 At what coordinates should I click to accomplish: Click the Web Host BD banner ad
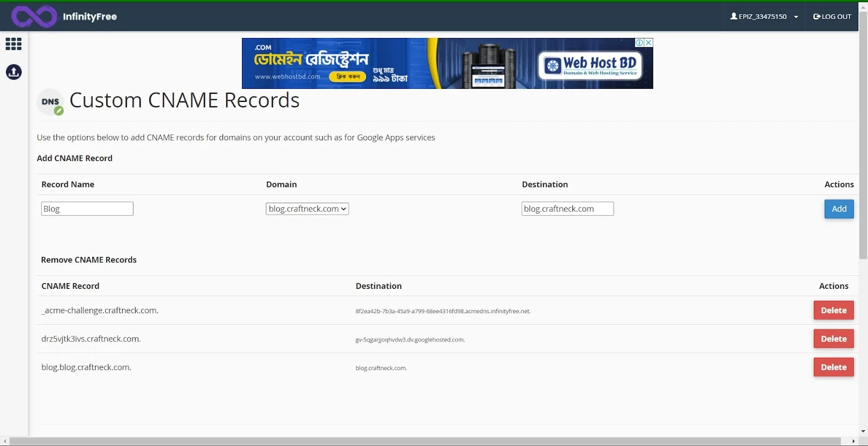[x=447, y=63]
